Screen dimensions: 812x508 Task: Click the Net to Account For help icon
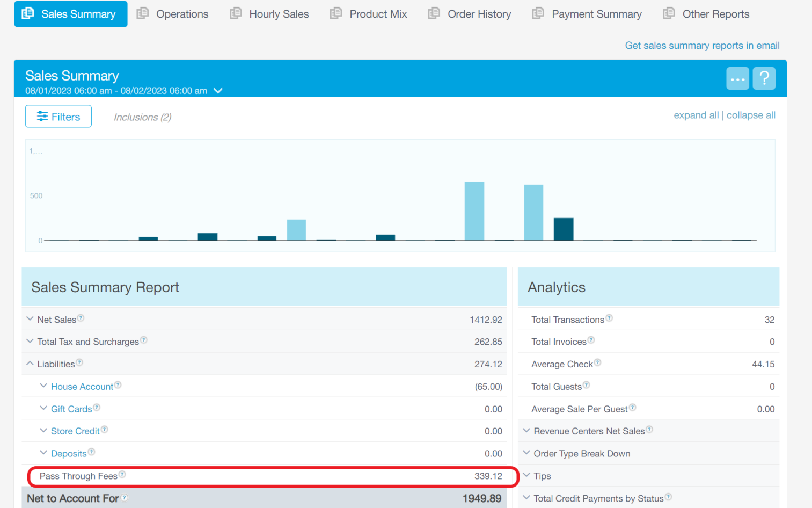(125, 498)
